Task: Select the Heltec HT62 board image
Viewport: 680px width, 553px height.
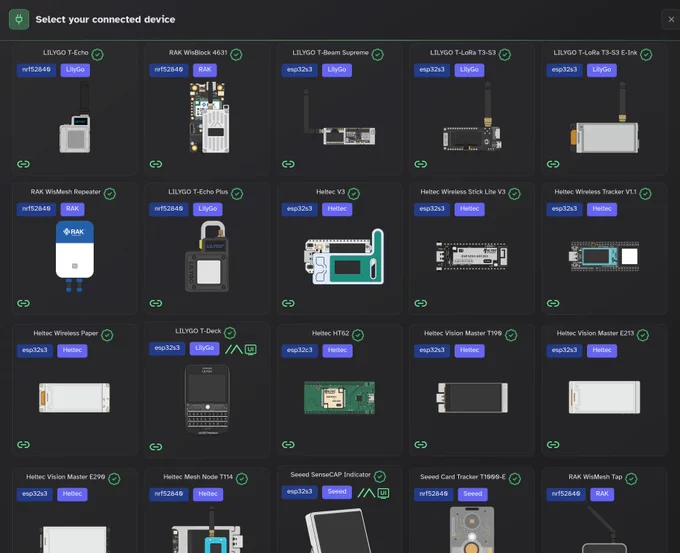Action: coord(340,398)
